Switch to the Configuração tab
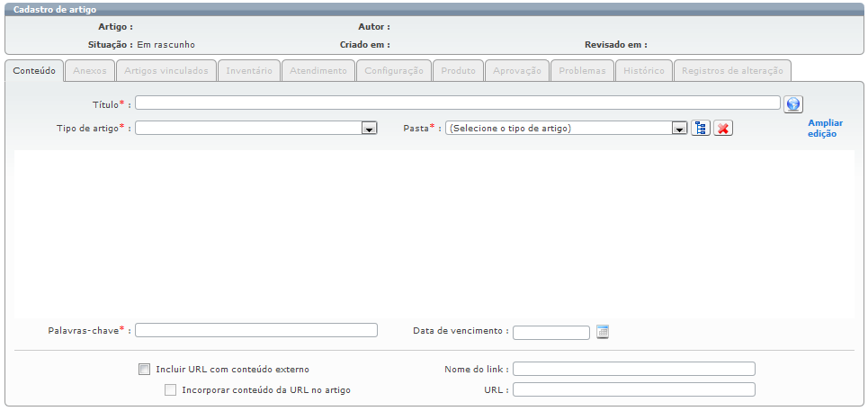Image resolution: width=868 pixels, height=411 pixels. pos(394,71)
